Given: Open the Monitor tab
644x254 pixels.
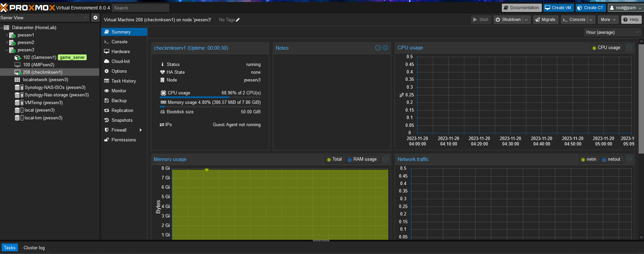Looking at the screenshot, I should click(x=124, y=91).
